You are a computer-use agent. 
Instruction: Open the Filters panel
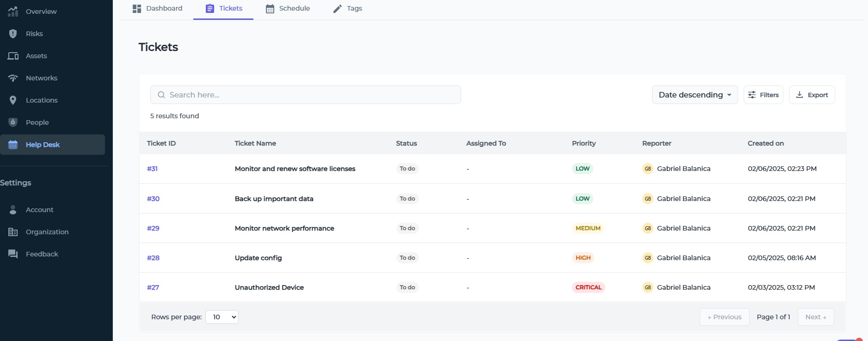[x=763, y=95]
